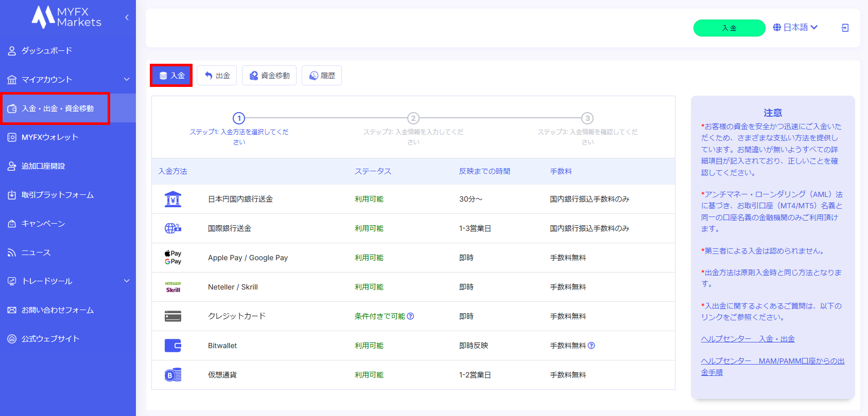This screenshot has width=868, height=416.
Task: Click 条件付きで可能 status text
Action: 380,316
